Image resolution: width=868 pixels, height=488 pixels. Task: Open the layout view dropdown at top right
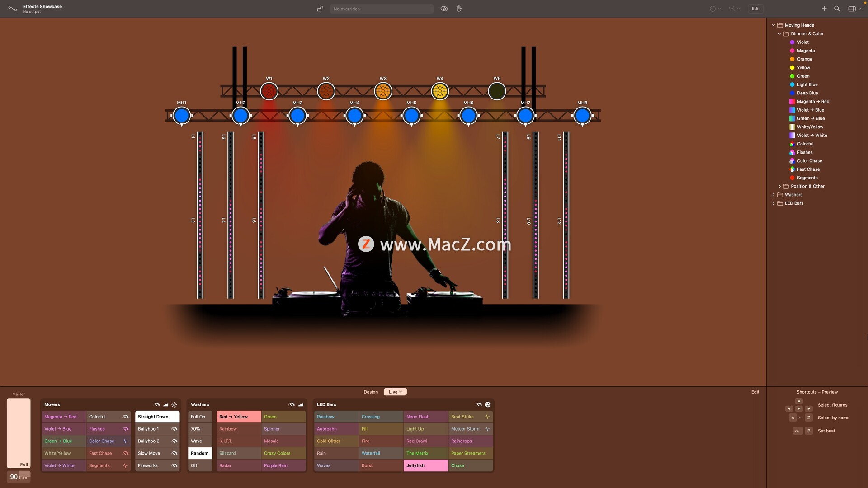coord(854,9)
